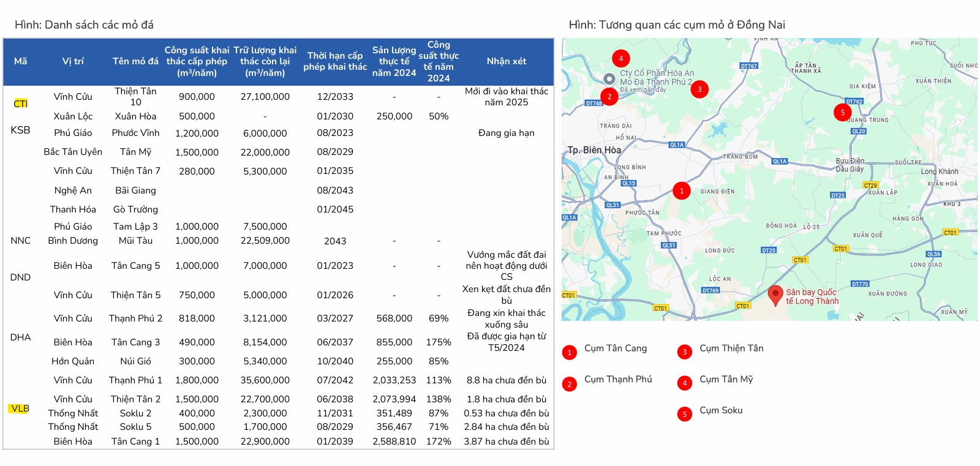This screenshot has width=980, height=466.
Task: Click the red pin at Long Thành airport
Action: (x=775, y=295)
